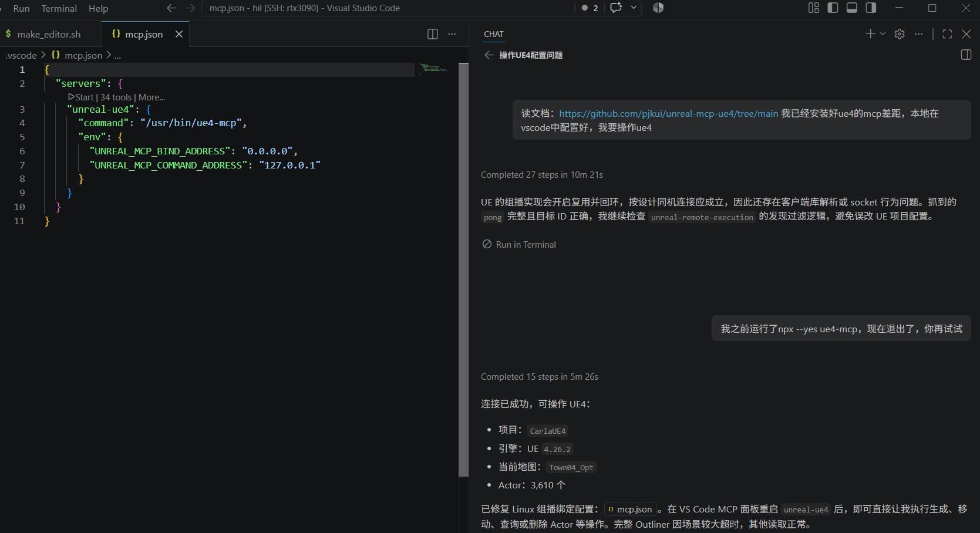Image resolution: width=980 pixels, height=533 pixels.
Task: Click the title bar command center search
Action: pyautogui.click(x=388, y=8)
